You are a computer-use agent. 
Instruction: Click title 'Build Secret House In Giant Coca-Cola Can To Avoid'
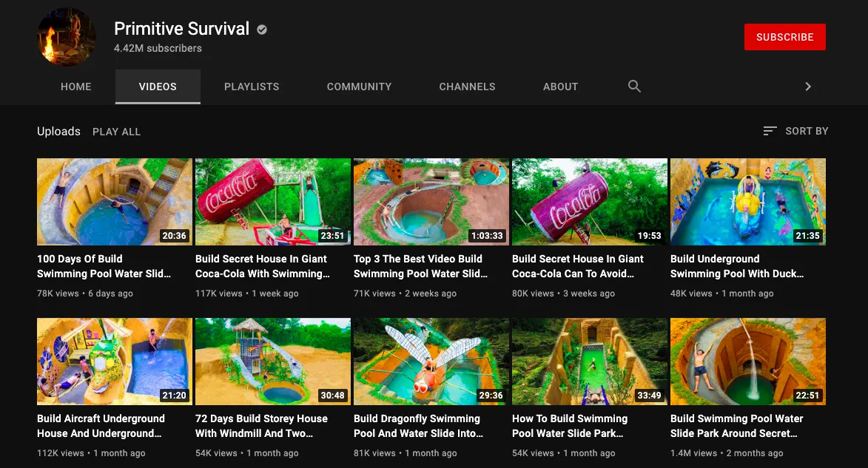(x=578, y=266)
